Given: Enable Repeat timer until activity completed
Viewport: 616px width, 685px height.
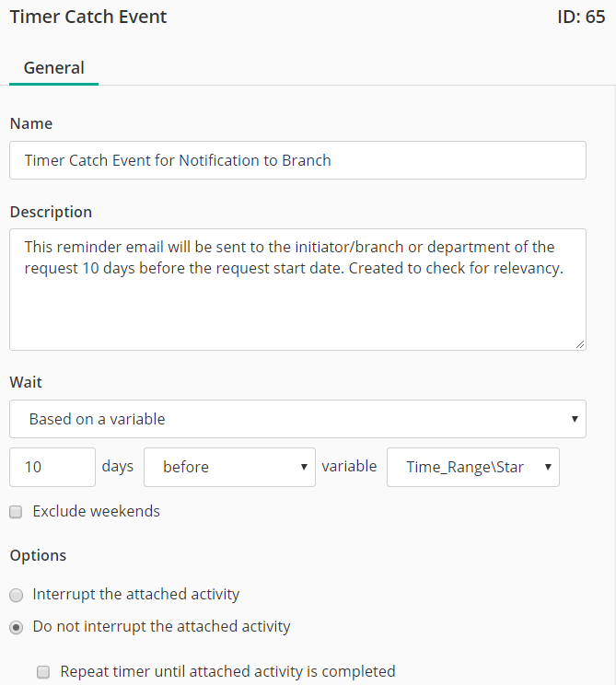Looking at the screenshot, I should tap(43, 672).
